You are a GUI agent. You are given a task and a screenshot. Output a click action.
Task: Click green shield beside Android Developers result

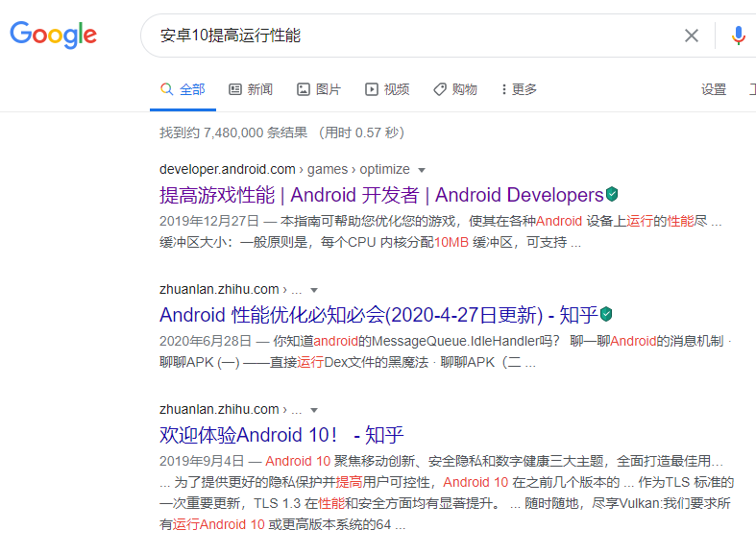(x=612, y=194)
